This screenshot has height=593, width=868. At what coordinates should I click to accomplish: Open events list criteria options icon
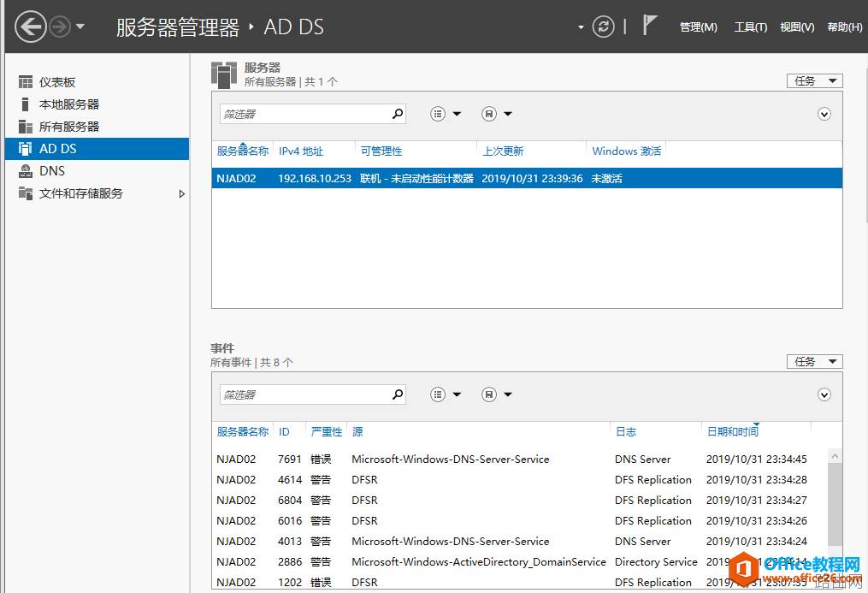tap(438, 394)
